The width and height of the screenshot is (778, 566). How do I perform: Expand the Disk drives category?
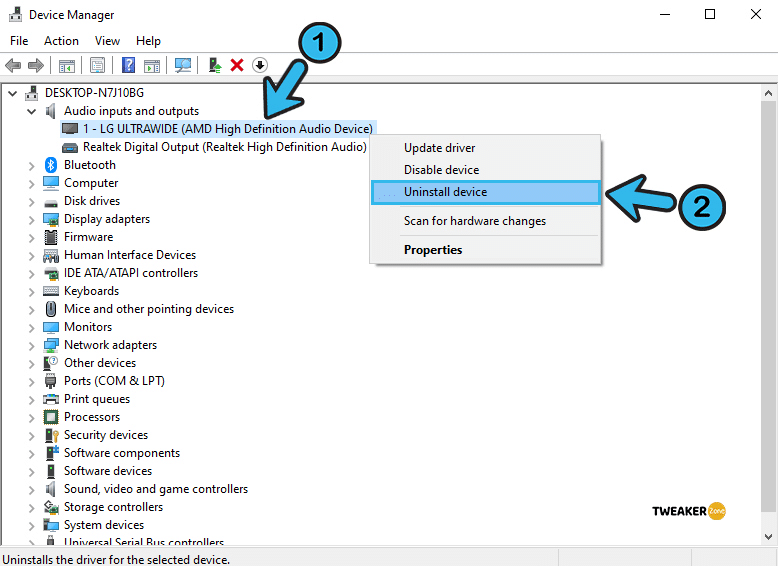(x=31, y=202)
